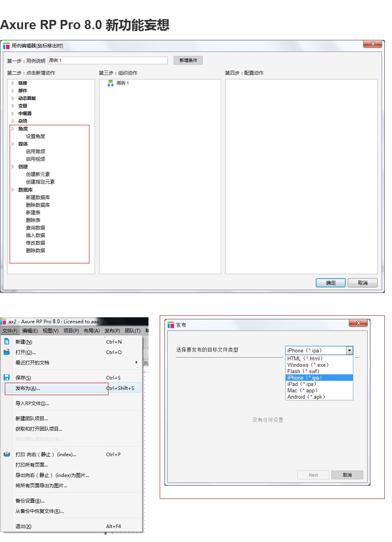Close the 用例编辑器 dialog
This screenshot has width=392, height=542.
point(373,44)
